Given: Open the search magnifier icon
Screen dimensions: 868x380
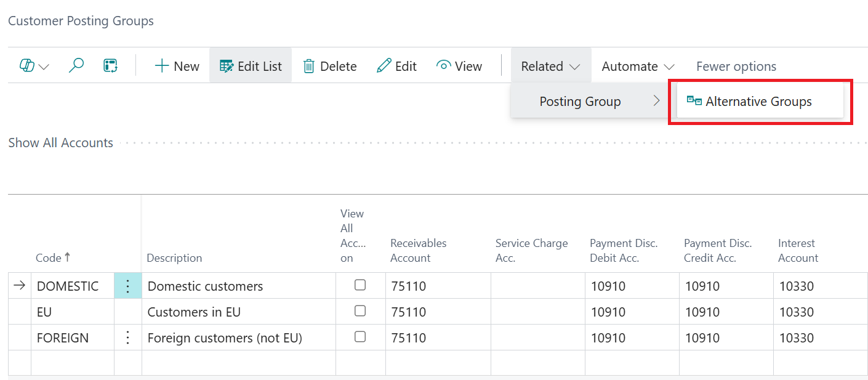Looking at the screenshot, I should [76, 65].
